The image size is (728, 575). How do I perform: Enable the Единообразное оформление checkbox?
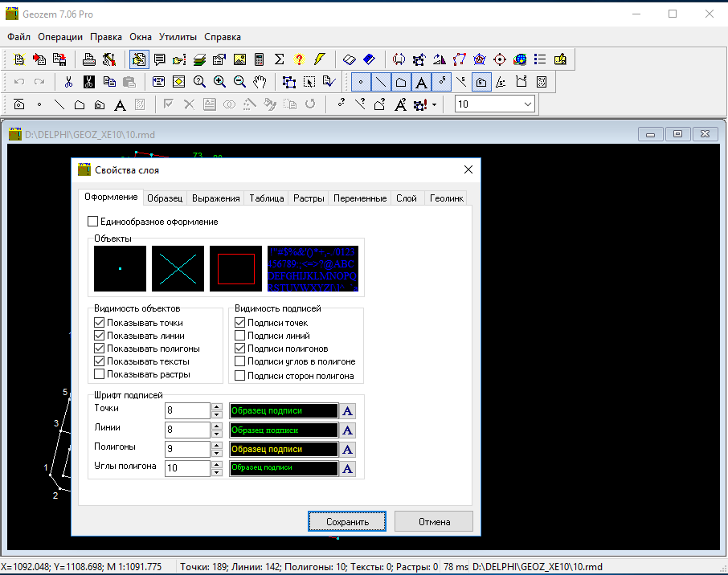(93, 222)
